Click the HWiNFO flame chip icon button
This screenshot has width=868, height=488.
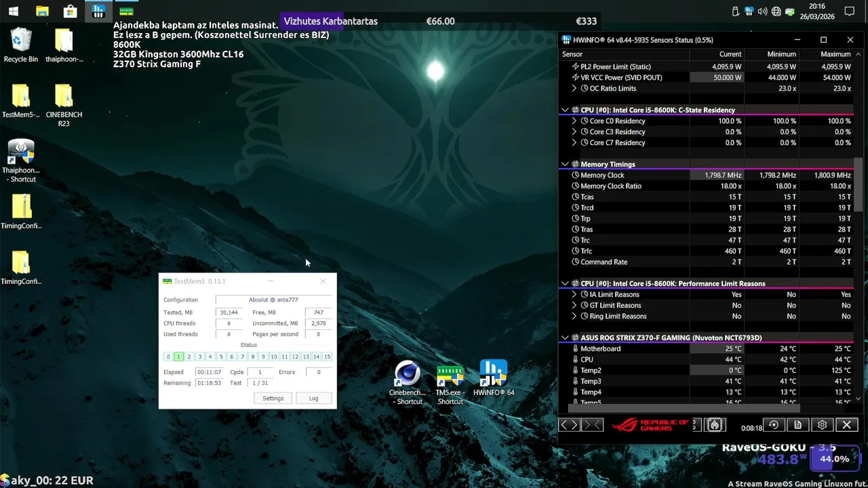[715, 425]
